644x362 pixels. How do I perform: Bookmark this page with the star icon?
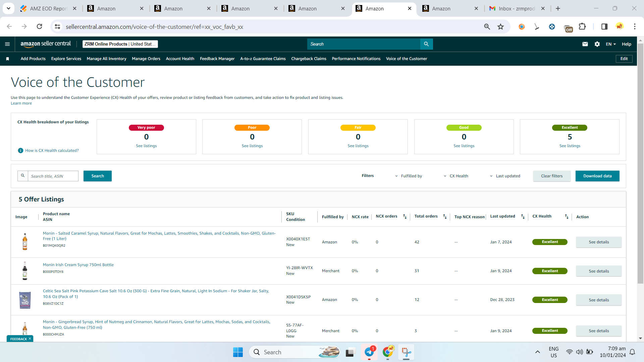pyautogui.click(x=500, y=26)
